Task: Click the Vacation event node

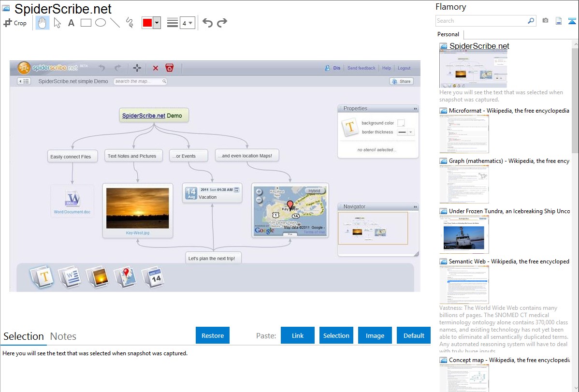Action: point(212,193)
